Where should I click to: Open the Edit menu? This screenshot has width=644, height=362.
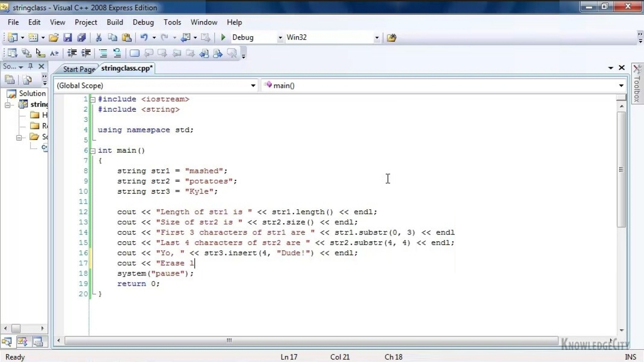click(34, 22)
